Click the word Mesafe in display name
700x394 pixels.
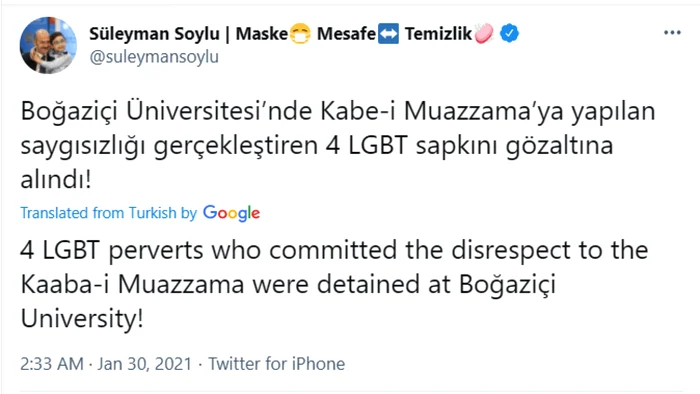click(346, 34)
